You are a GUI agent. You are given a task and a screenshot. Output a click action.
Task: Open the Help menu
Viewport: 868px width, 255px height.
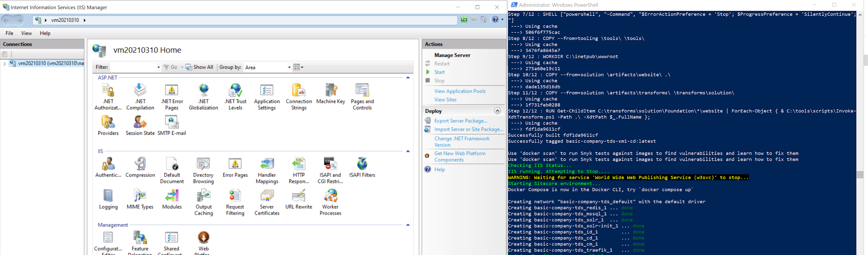pos(45,33)
